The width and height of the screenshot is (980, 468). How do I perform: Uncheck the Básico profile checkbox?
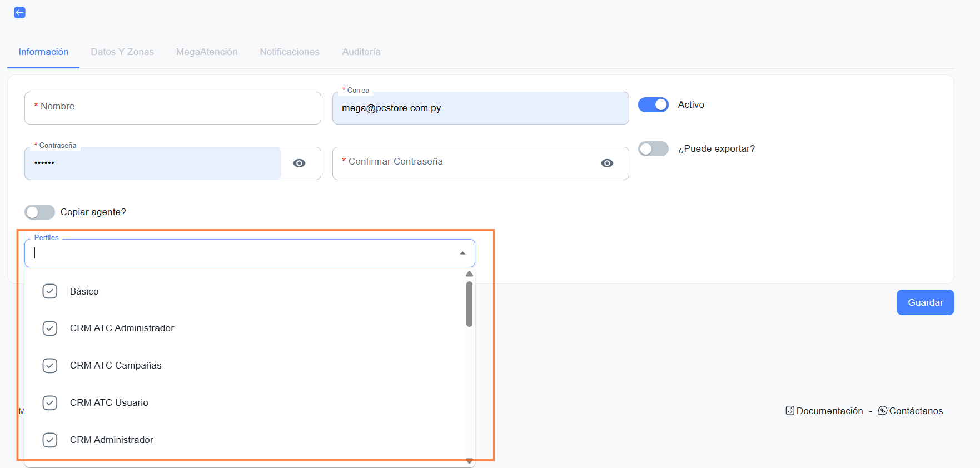click(x=50, y=291)
